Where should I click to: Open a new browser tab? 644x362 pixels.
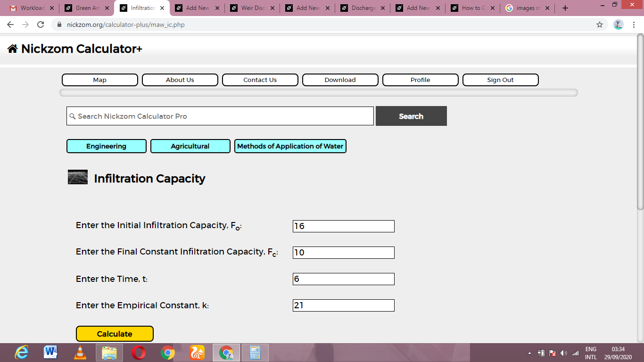pyautogui.click(x=565, y=8)
